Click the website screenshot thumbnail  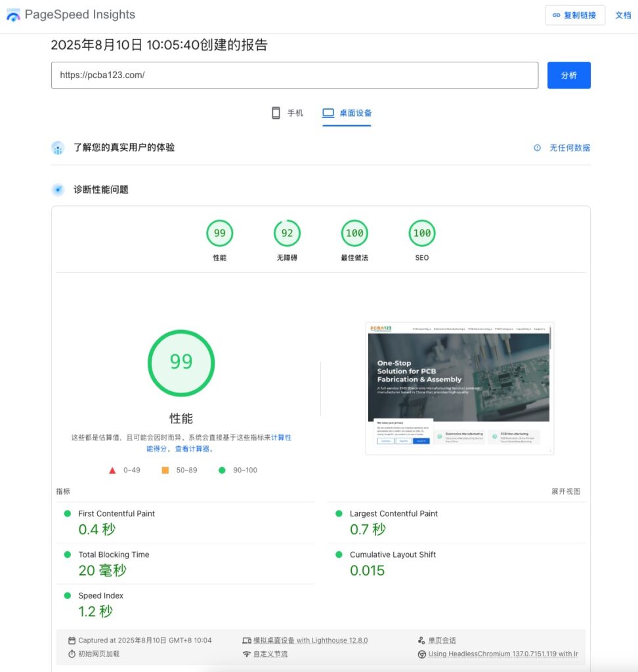pos(459,387)
